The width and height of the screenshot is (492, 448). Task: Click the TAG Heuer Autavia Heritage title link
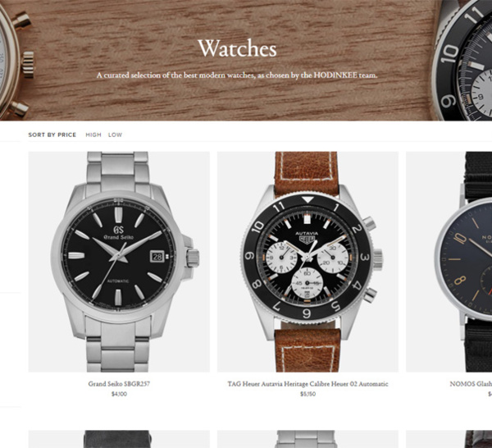click(307, 384)
